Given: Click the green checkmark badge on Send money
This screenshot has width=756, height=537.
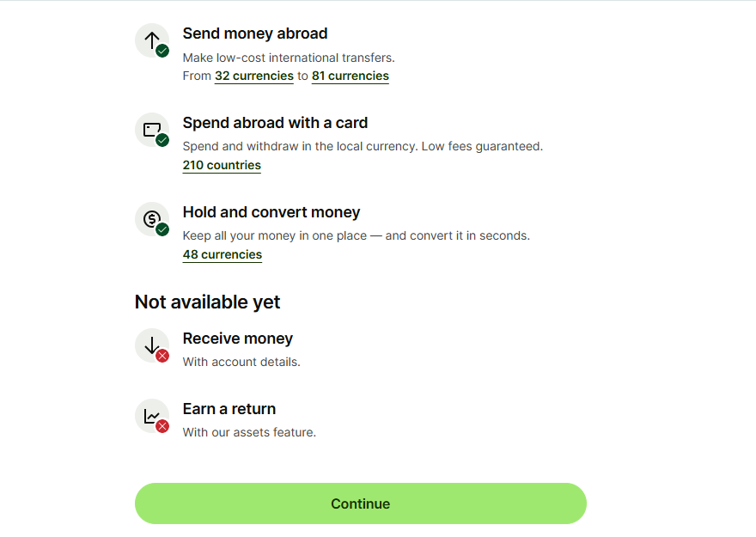Looking at the screenshot, I should [x=162, y=51].
